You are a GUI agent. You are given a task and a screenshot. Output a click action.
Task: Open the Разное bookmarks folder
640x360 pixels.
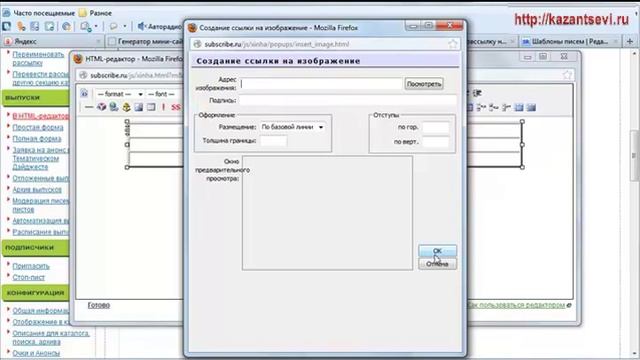coord(96,13)
